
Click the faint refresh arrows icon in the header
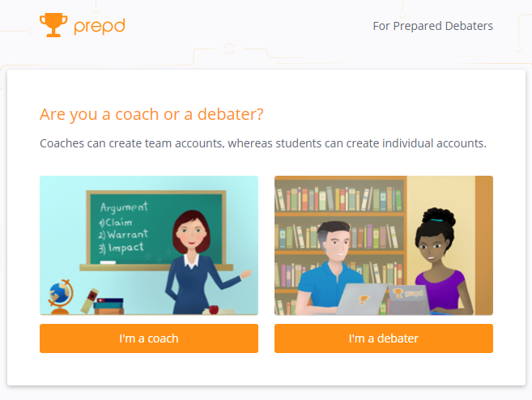click(x=229, y=49)
